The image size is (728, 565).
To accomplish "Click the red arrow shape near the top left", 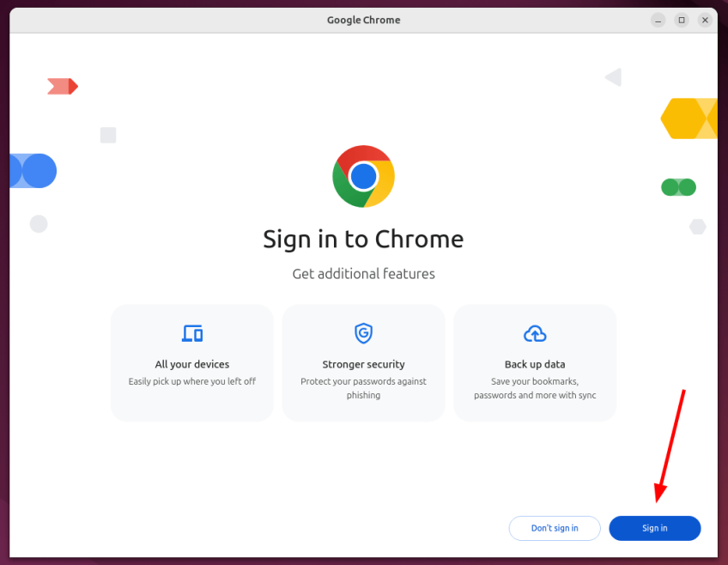I will coord(62,86).
